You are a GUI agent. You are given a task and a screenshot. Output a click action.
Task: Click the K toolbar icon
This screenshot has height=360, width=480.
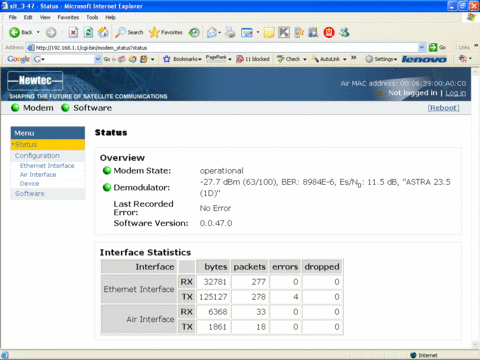tap(284, 32)
